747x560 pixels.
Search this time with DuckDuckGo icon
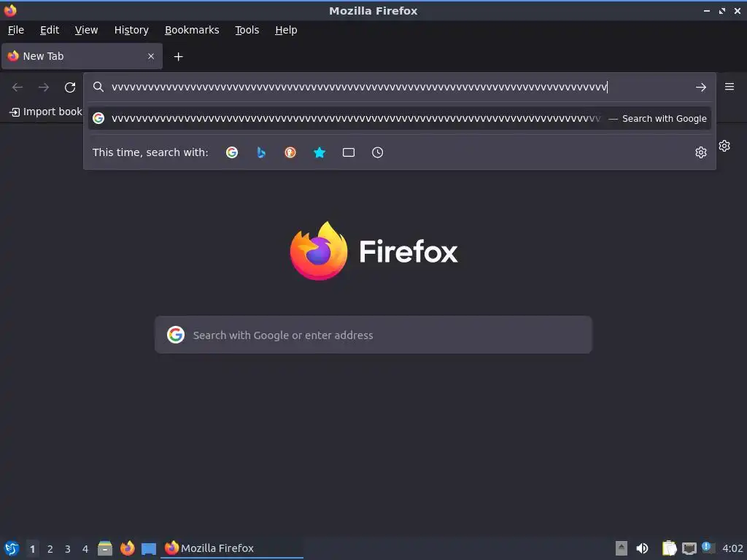point(290,152)
